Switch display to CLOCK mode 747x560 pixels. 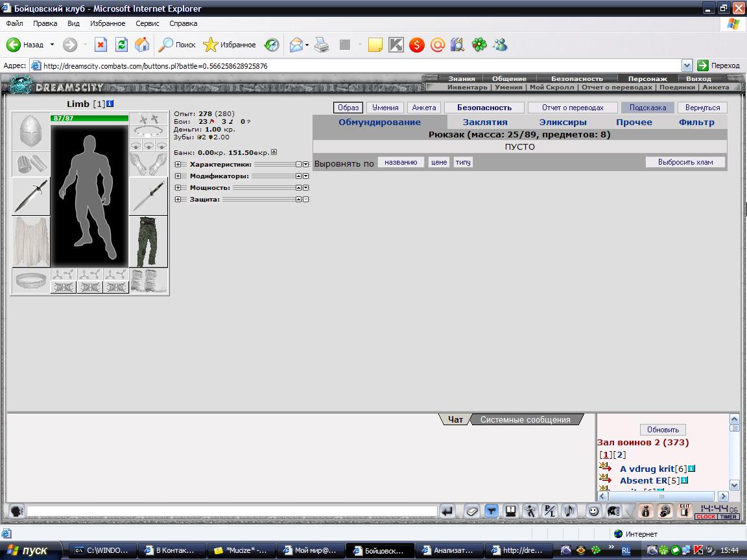pyautogui.click(x=706, y=517)
